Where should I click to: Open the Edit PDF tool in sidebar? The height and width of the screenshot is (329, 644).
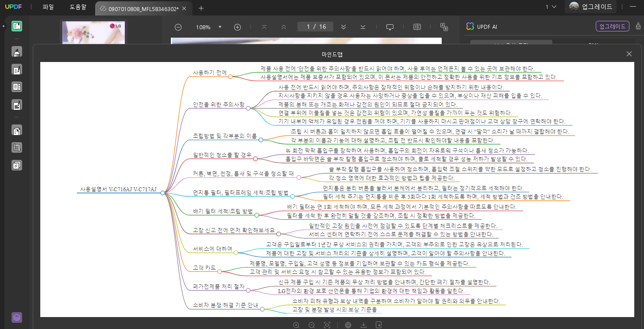17,70
